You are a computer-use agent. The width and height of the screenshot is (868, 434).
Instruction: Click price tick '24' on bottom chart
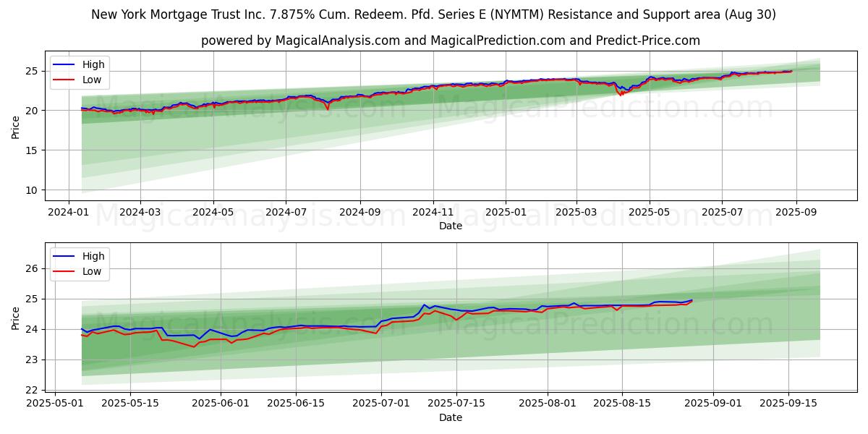click(x=33, y=329)
